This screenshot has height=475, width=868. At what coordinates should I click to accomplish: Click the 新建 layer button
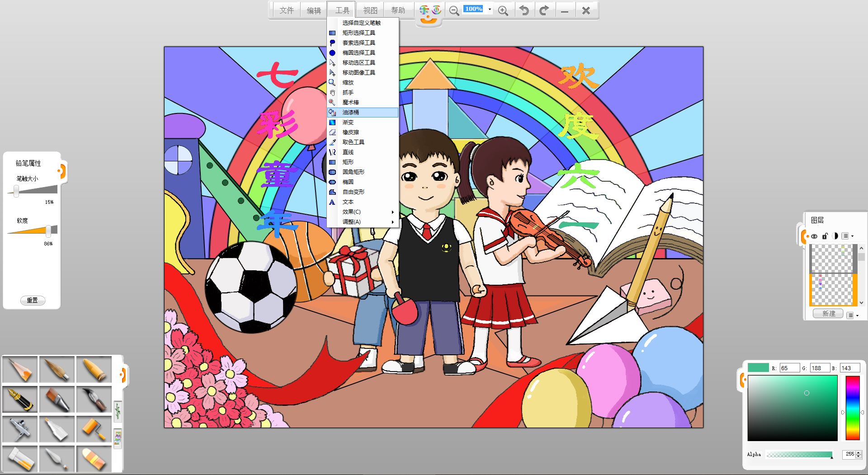point(828,314)
